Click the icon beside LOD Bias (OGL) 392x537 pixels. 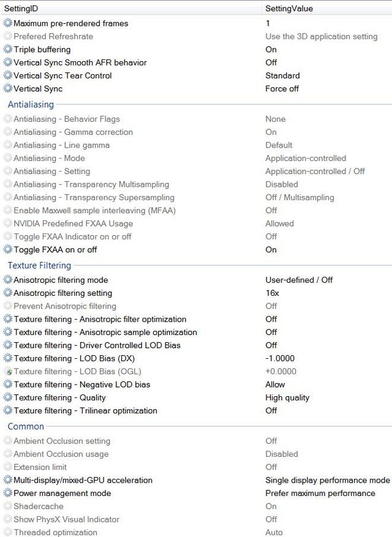[8, 372]
